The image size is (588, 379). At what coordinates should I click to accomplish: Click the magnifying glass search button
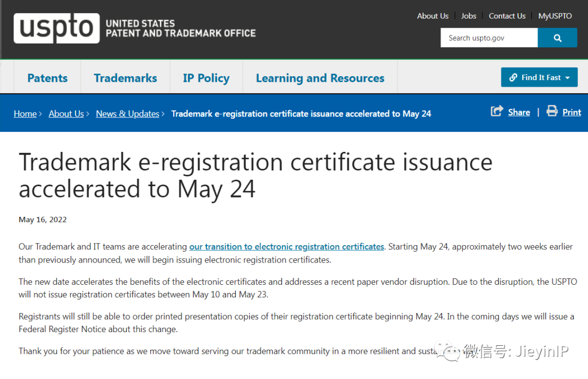pyautogui.click(x=557, y=38)
